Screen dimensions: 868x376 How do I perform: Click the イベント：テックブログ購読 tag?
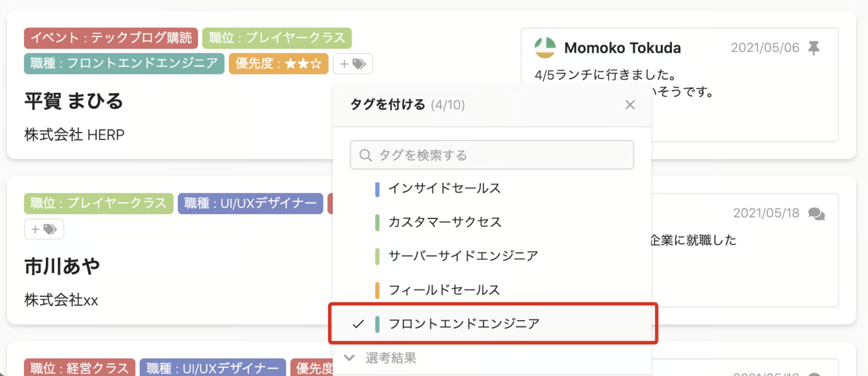click(x=111, y=38)
